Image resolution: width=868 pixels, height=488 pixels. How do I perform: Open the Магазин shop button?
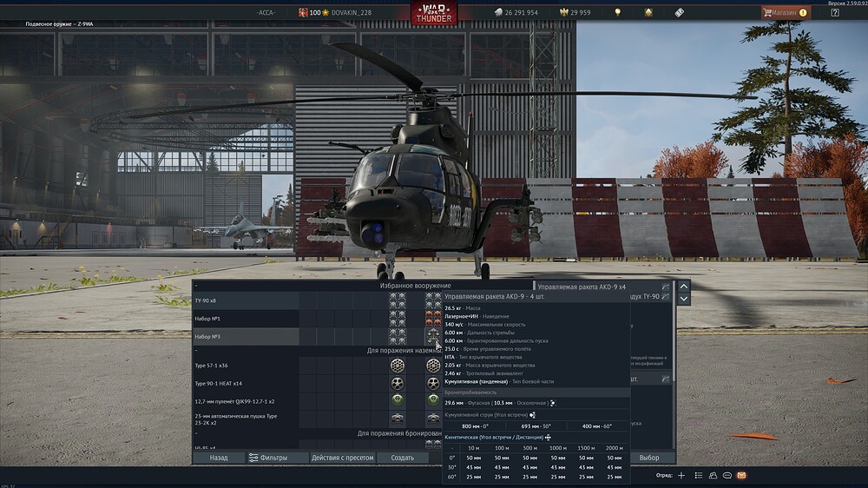coord(786,12)
